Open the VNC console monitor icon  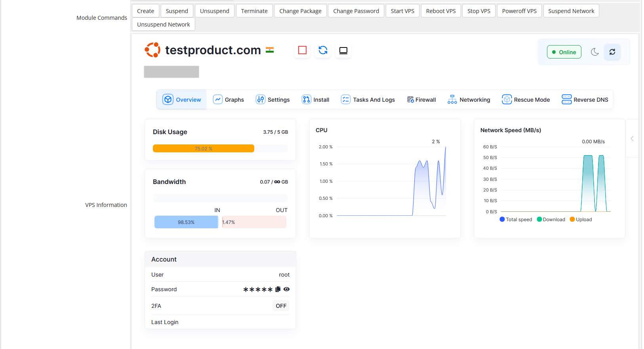pyautogui.click(x=343, y=50)
